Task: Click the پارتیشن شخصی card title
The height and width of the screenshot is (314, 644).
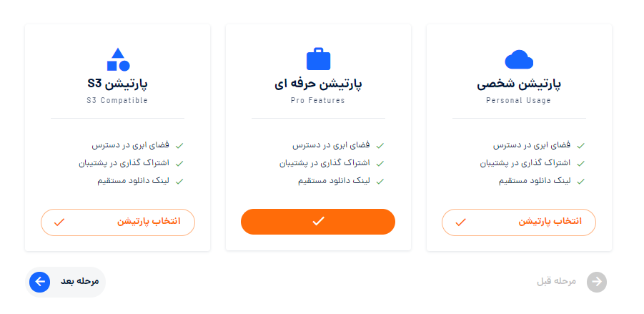Action: [x=519, y=84]
